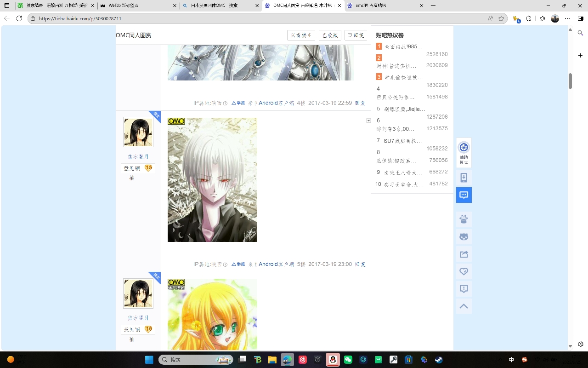Screen dimensions: 588x368
Task: Open hot topic ranked 10 with 481782 count
Action: pos(404,184)
